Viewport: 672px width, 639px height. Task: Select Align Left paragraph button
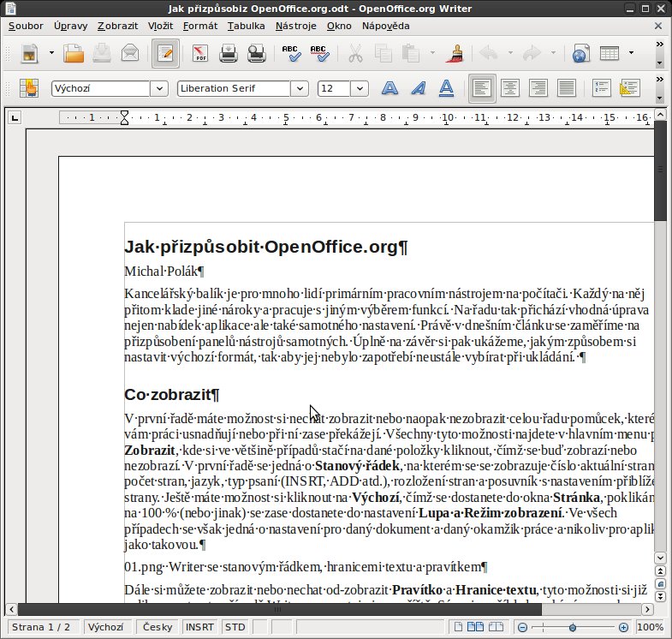point(482,88)
